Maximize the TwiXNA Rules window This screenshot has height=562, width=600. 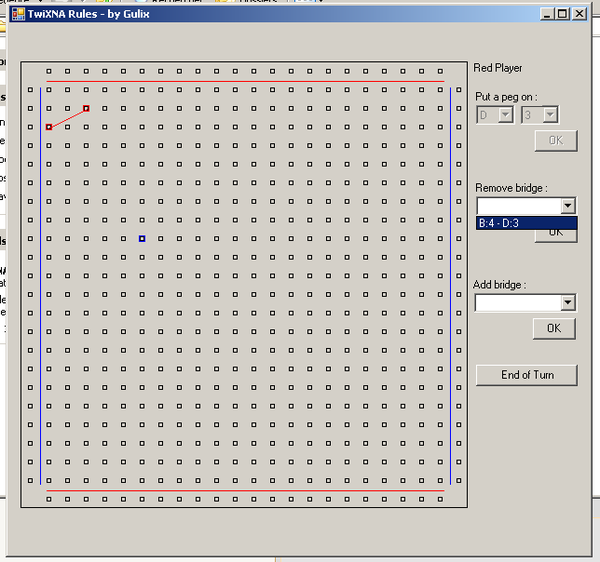pyautogui.click(x=563, y=14)
